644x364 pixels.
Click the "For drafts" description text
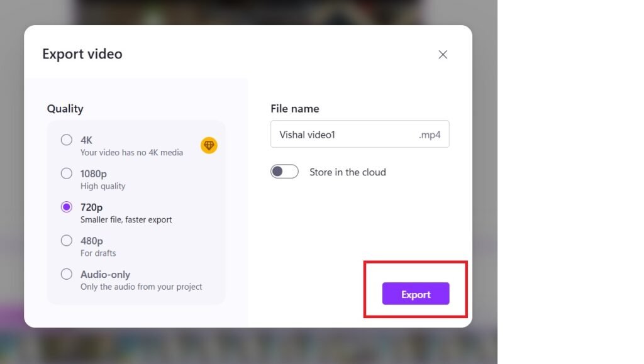click(x=98, y=253)
